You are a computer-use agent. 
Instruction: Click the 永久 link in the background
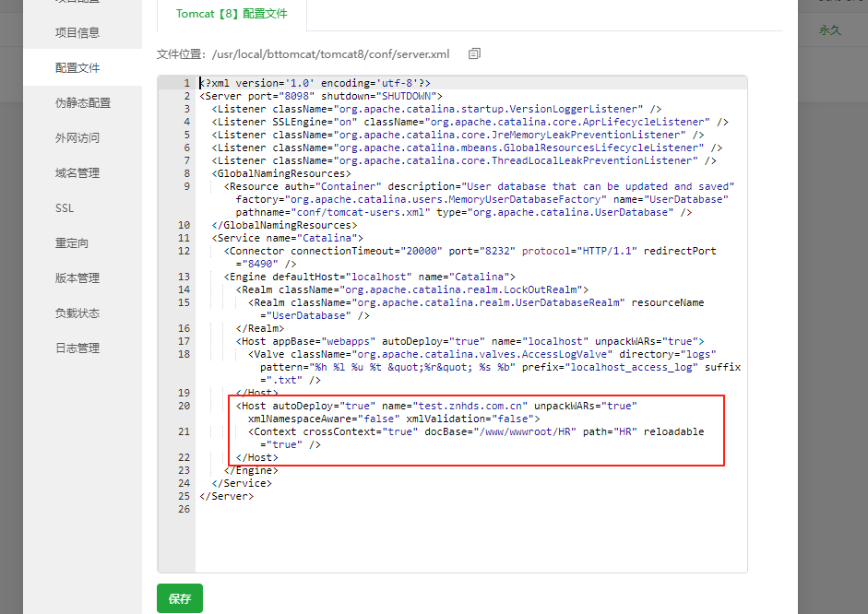pos(829,30)
